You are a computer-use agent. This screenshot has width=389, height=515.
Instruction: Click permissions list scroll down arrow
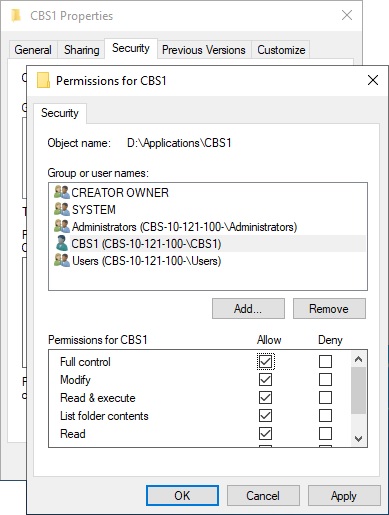pyautogui.click(x=358, y=438)
